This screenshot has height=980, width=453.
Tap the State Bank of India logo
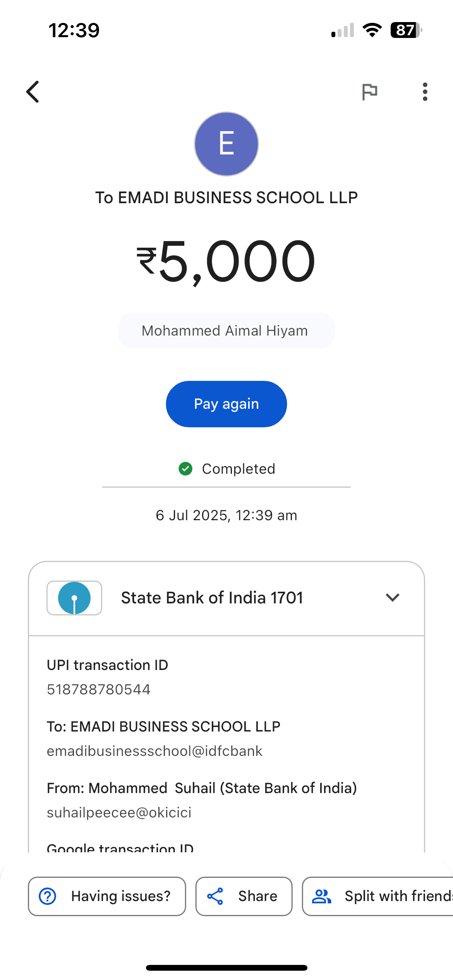tap(74, 598)
